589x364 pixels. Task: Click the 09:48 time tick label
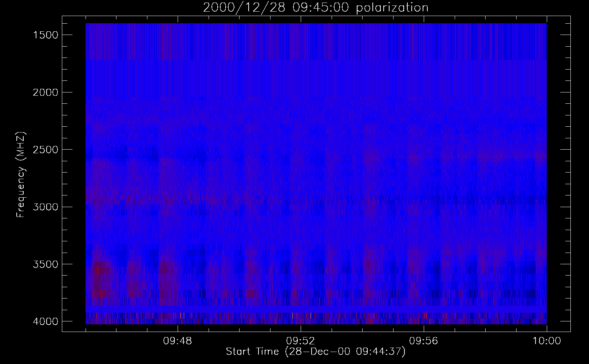point(178,341)
